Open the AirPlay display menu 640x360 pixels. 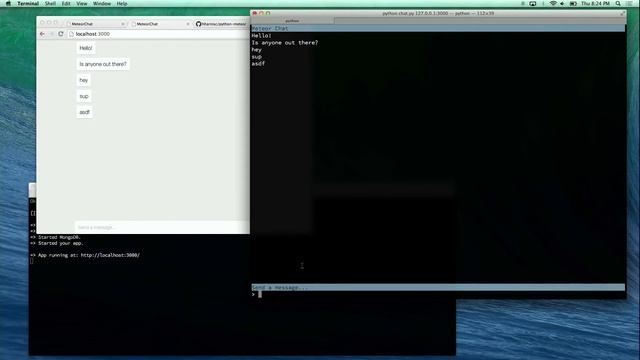point(533,3)
